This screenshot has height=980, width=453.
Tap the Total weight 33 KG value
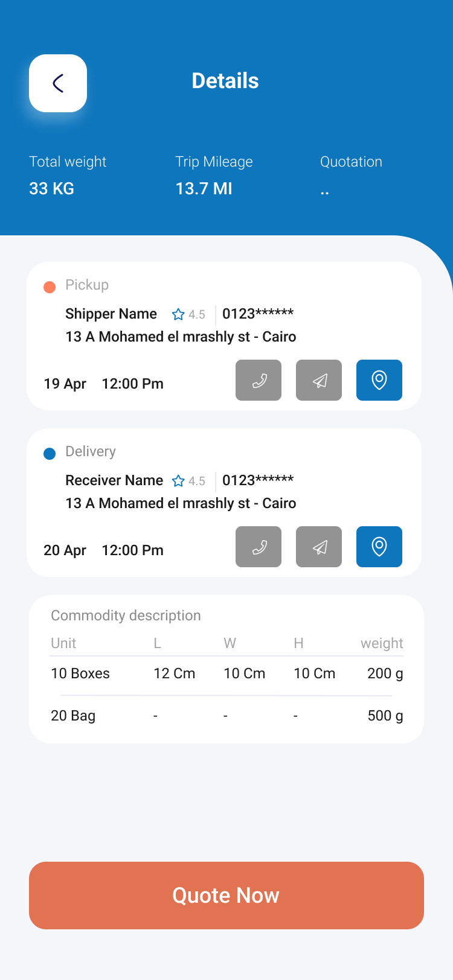(52, 189)
